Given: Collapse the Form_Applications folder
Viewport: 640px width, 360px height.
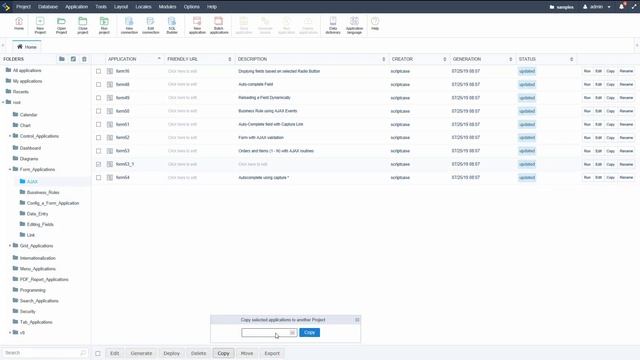Looking at the screenshot, I should tap(10, 169).
